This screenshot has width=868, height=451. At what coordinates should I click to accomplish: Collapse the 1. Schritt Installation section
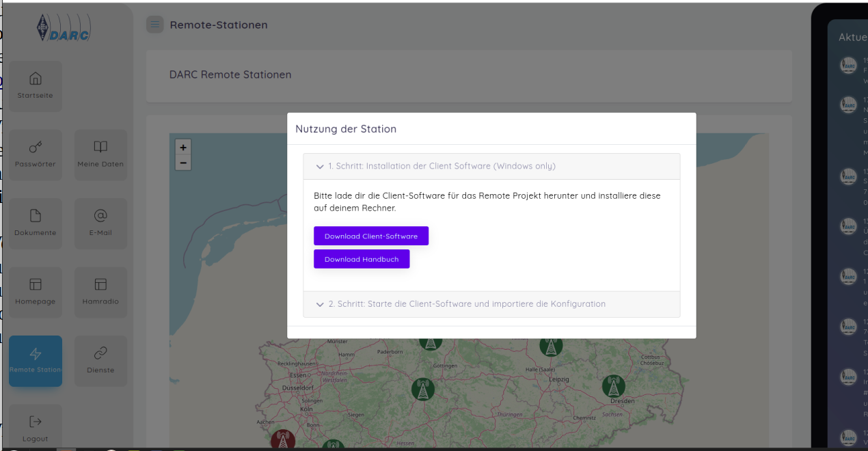pos(442,166)
